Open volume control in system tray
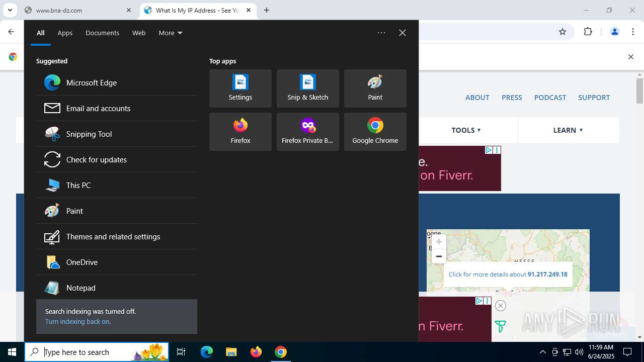This screenshot has height=362, width=644. click(579, 352)
